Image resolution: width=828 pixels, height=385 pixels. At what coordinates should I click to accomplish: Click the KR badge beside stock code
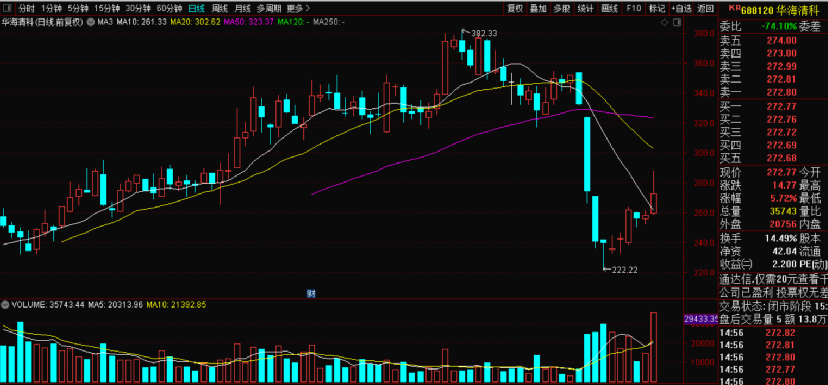pyautogui.click(x=734, y=7)
